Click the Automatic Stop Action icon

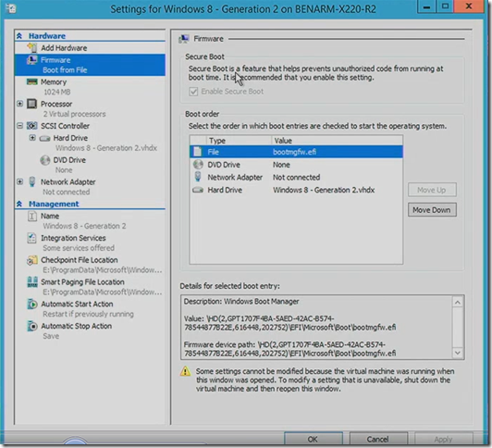[32, 326]
